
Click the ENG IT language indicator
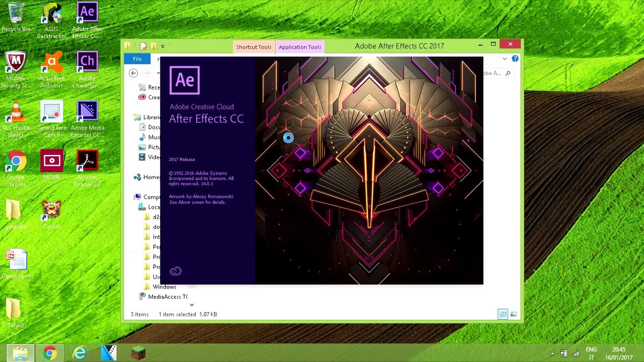pos(591,353)
